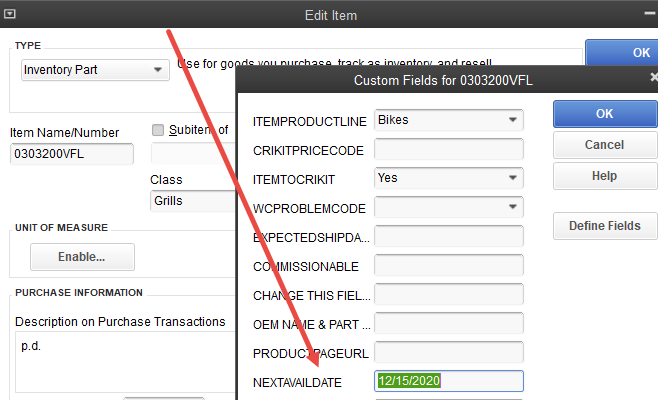Click the Item Name/Number field
Viewport: 658px width, 400px height.
click(x=72, y=154)
